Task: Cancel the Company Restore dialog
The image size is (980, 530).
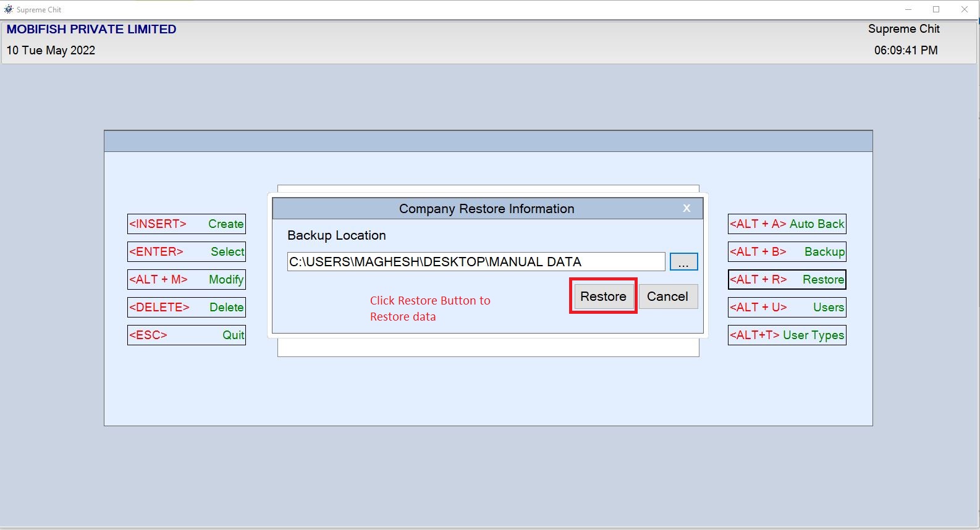Action: (668, 297)
